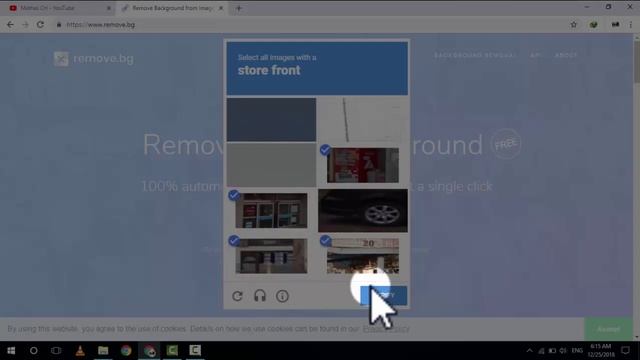Open the Privacy Policy link
The height and width of the screenshot is (360, 640).
coord(386,329)
